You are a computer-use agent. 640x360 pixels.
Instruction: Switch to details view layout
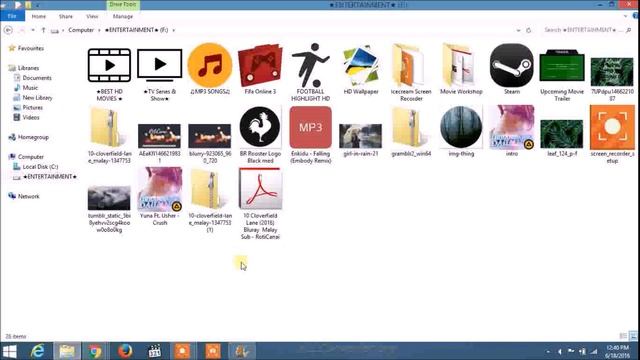pos(623,336)
